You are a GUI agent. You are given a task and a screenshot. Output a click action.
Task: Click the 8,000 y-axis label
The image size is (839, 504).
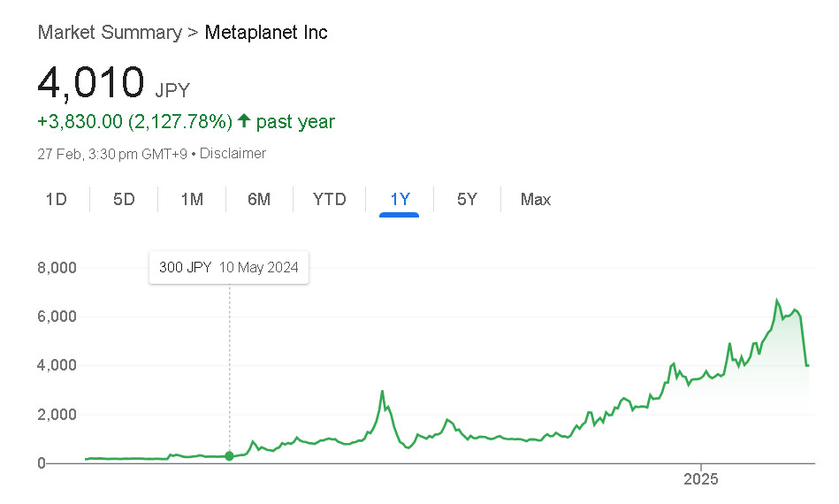(x=57, y=267)
